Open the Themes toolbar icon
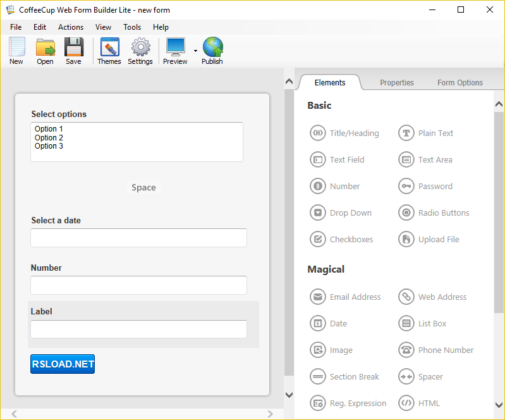This screenshot has width=505, height=420. [x=109, y=51]
